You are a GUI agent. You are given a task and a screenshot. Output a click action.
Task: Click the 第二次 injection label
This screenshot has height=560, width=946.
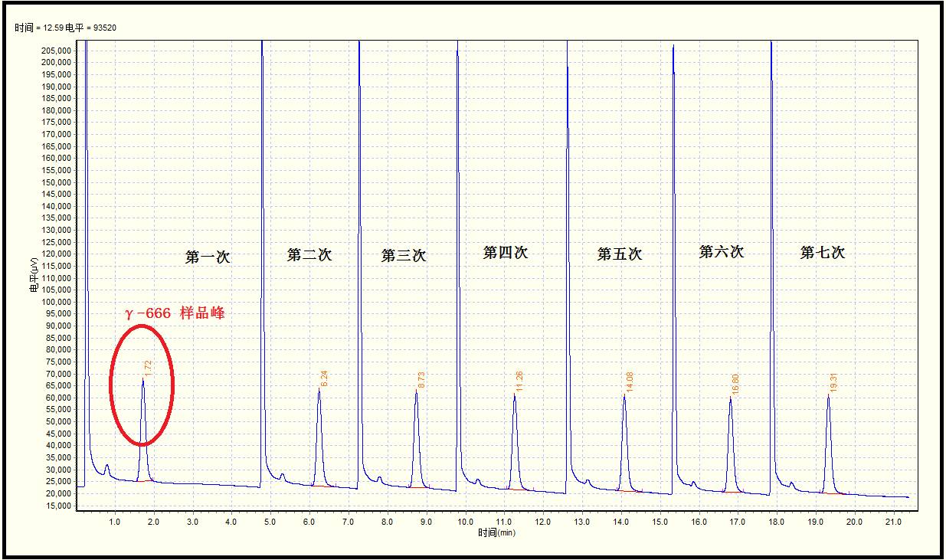(x=309, y=255)
